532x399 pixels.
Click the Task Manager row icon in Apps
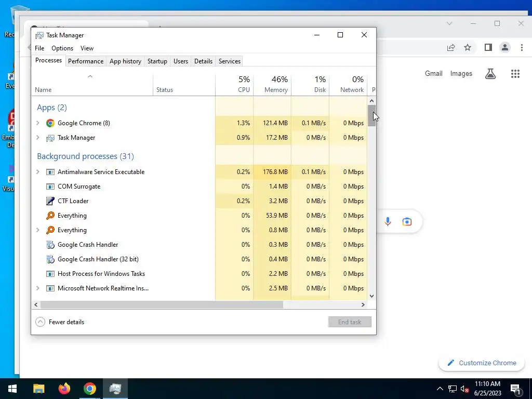[50, 138]
